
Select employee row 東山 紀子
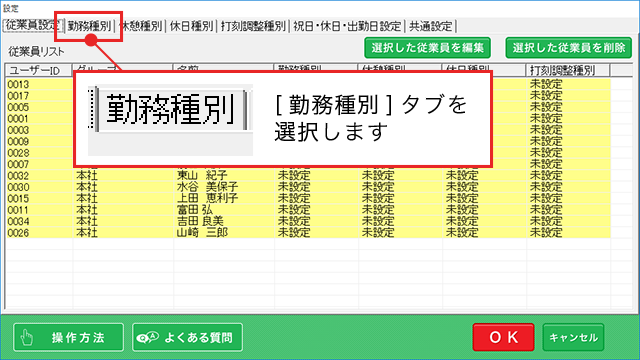(x=308, y=176)
